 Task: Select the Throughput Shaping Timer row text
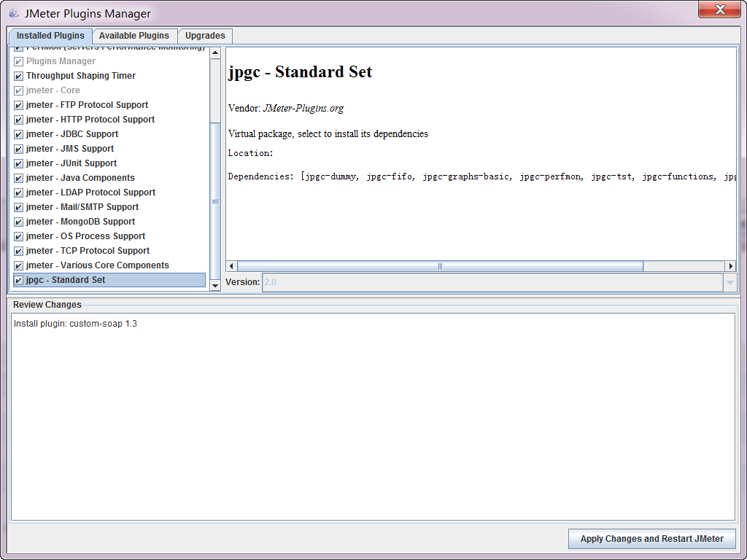tap(81, 76)
